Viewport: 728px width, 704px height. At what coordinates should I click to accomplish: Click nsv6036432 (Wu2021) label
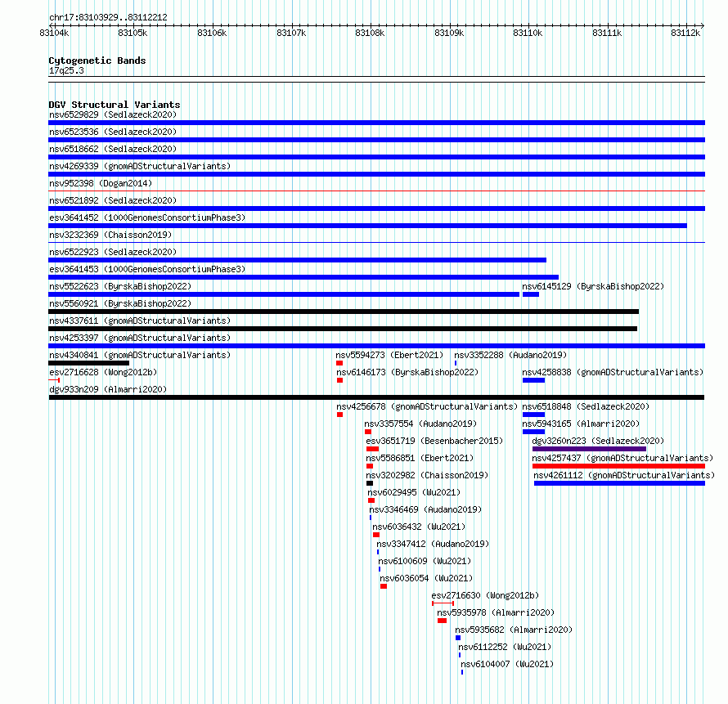(419, 527)
